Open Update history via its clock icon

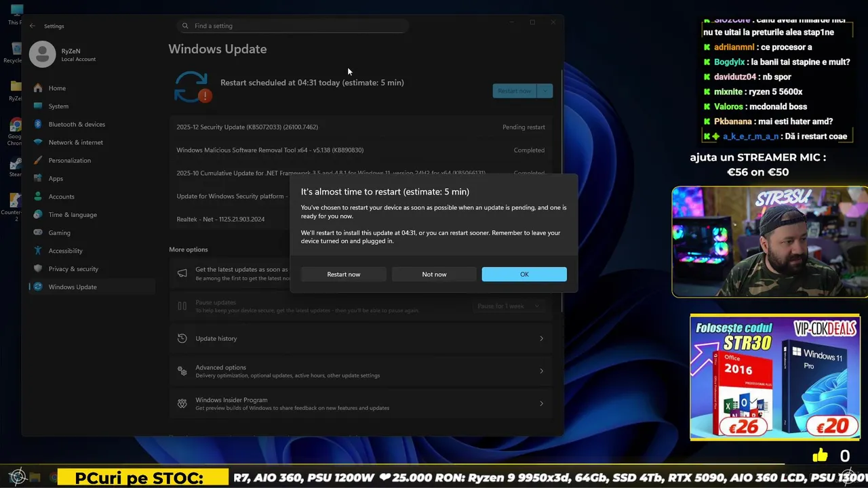click(x=182, y=338)
